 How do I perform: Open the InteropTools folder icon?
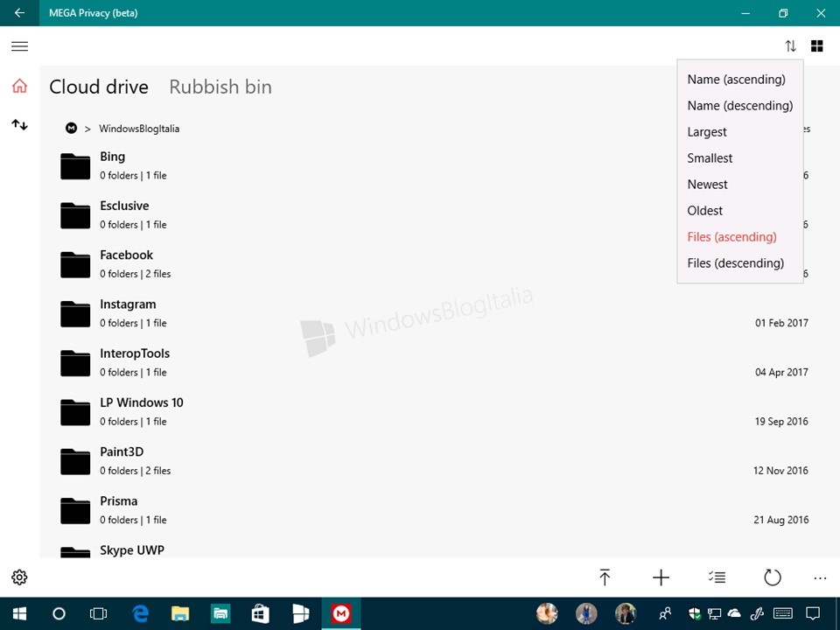click(75, 363)
